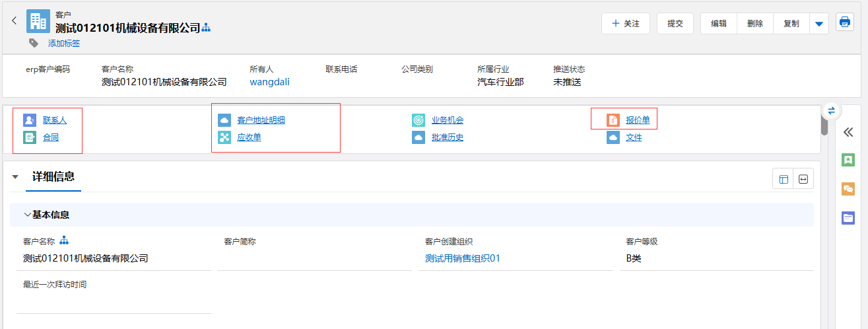Click the 提交 button
The width and height of the screenshot is (868, 329).
675,24
